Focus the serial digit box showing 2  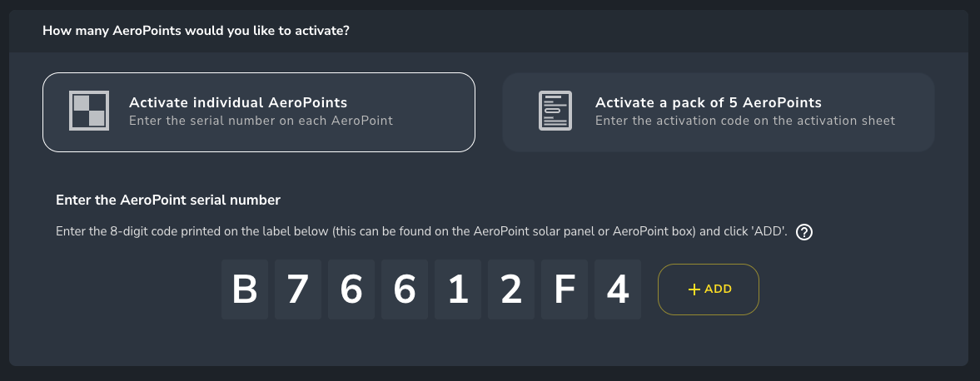pos(511,289)
